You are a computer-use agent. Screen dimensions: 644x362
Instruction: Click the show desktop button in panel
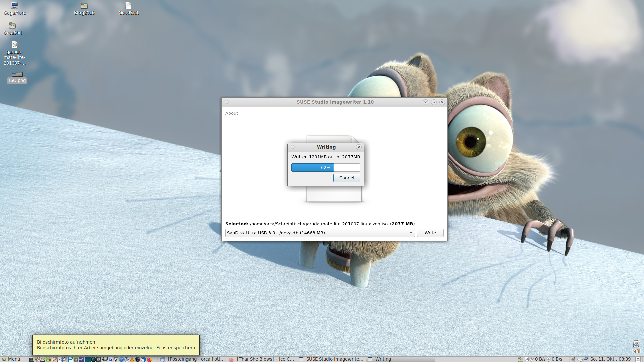[638, 359]
